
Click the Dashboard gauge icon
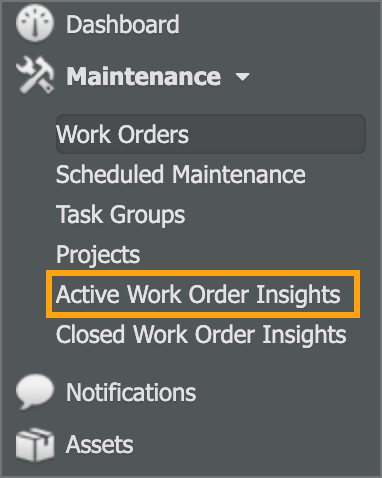coord(35,24)
